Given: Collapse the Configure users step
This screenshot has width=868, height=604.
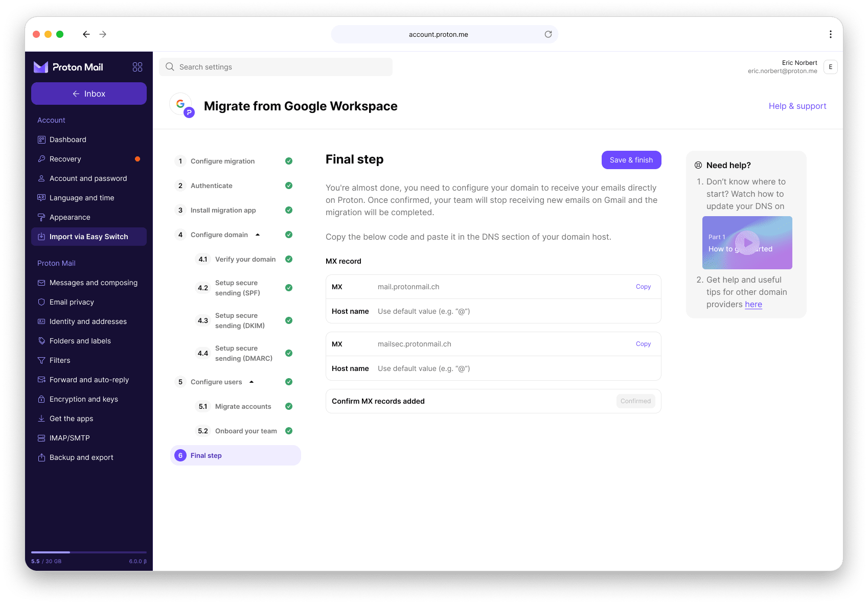Looking at the screenshot, I should (252, 382).
